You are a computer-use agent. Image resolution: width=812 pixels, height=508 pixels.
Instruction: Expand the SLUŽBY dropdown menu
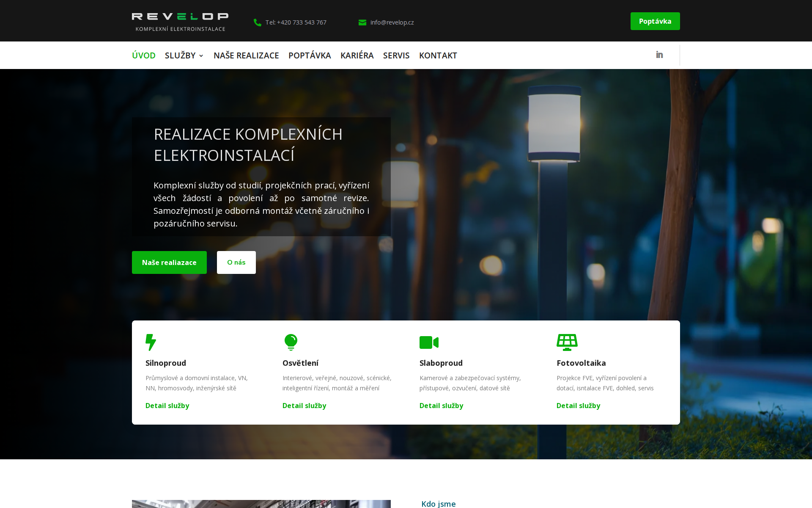pos(181,55)
